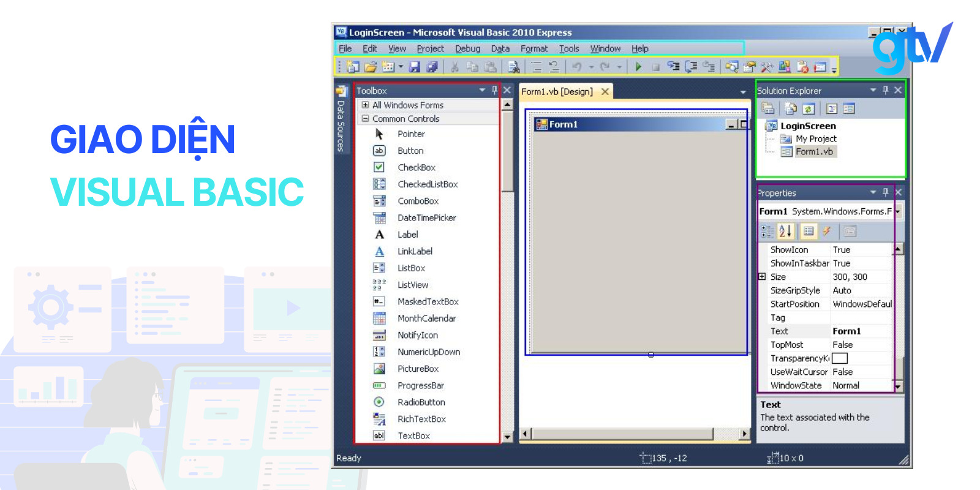The image size is (980, 490).
Task: Click View Code icon in Solution Explorer
Action: coord(831,109)
